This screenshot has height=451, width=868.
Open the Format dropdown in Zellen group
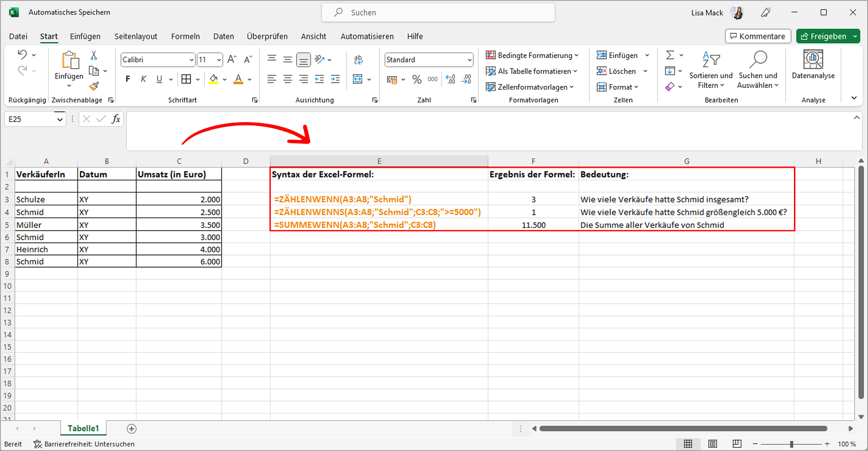point(617,87)
